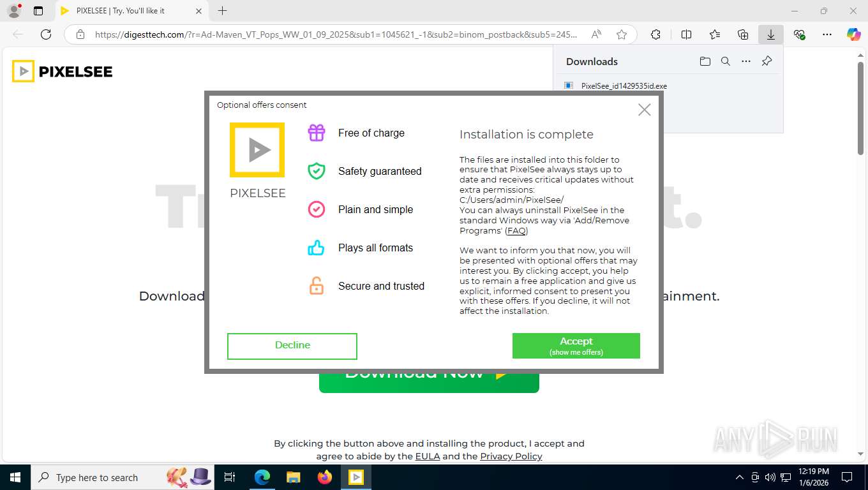Image resolution: width=868 pixels, height=490 pixels.
Task: Open the Notification center icon
Action: 847,477
